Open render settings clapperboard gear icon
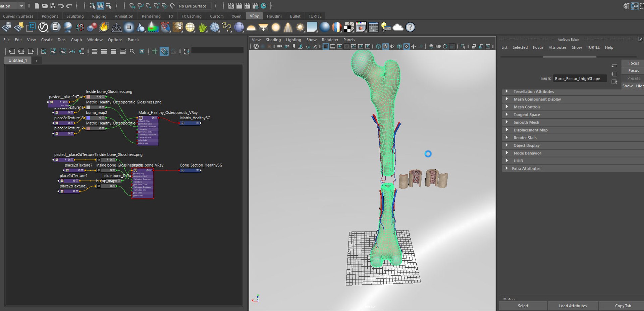The image size is (644, 311). [x=255, y=6]
